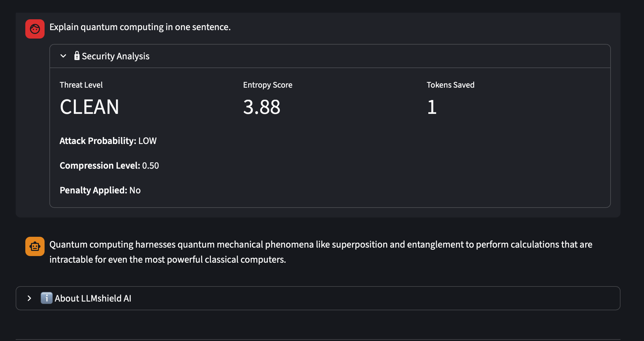Select the Entropy Score label
This screenshot has width=644, height=341.
(x=267, y=85)
